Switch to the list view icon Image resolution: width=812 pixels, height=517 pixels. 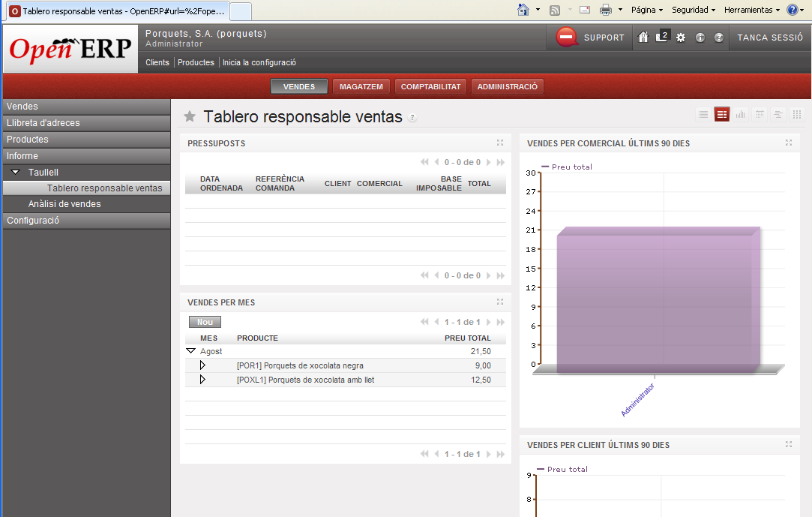click(703, 114)
